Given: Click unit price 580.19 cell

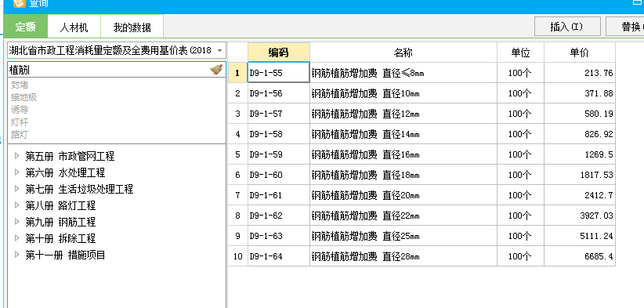Looking at the screenshot, I should point(580,114).
